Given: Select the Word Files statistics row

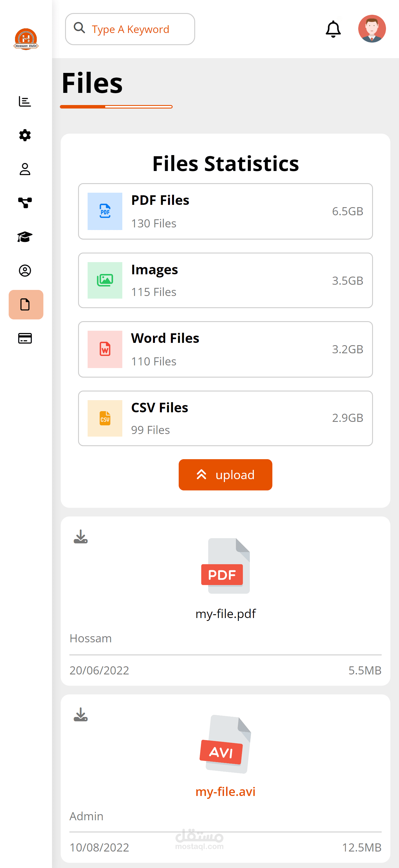Looking at the screenshot, I should [x=225, y=350].
